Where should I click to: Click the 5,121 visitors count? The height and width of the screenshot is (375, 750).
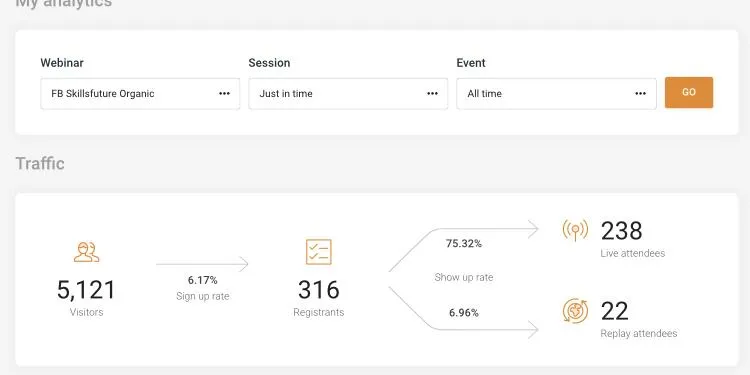coord(87,290)
